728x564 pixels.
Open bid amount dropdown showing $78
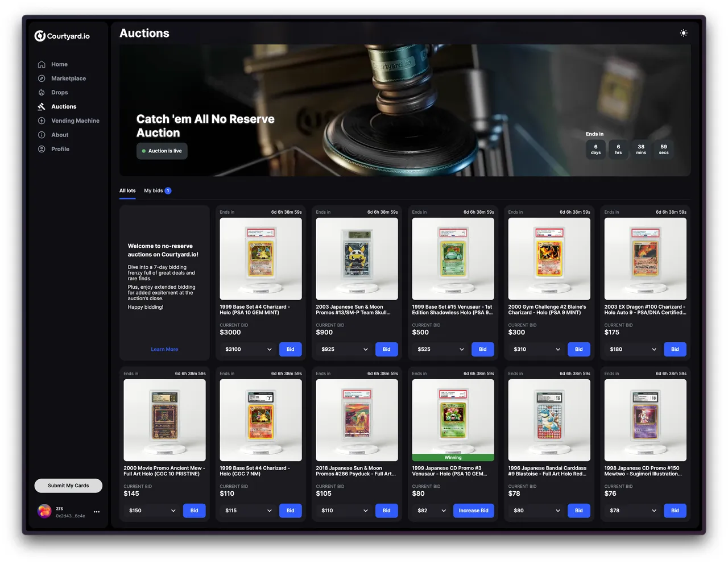click(633, 511)
